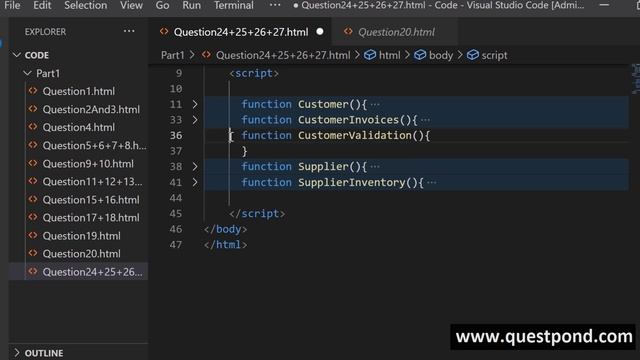Show more menu bar items ellipsis

275,5
